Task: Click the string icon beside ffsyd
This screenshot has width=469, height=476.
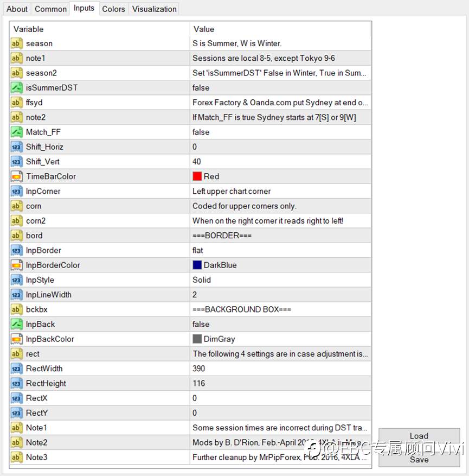Action: (16, 103)
